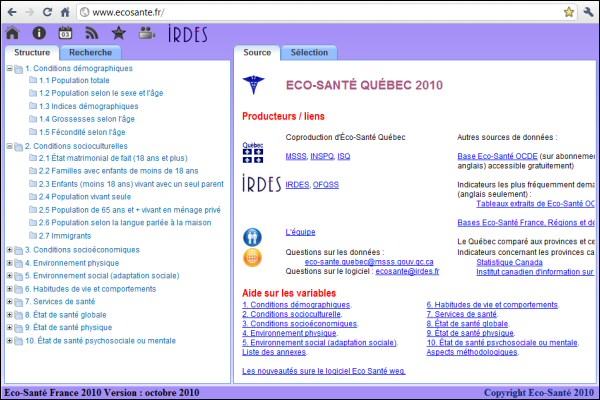Click folder icon of 1.4 Grossesses selon l'âge
The width and height of the screenshot is (600, 400).
click(x=33, y=119)
